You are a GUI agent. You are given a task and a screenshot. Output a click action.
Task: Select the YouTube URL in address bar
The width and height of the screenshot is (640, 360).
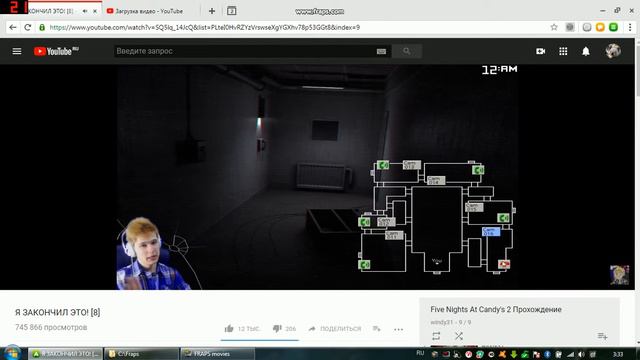[204, 27]
